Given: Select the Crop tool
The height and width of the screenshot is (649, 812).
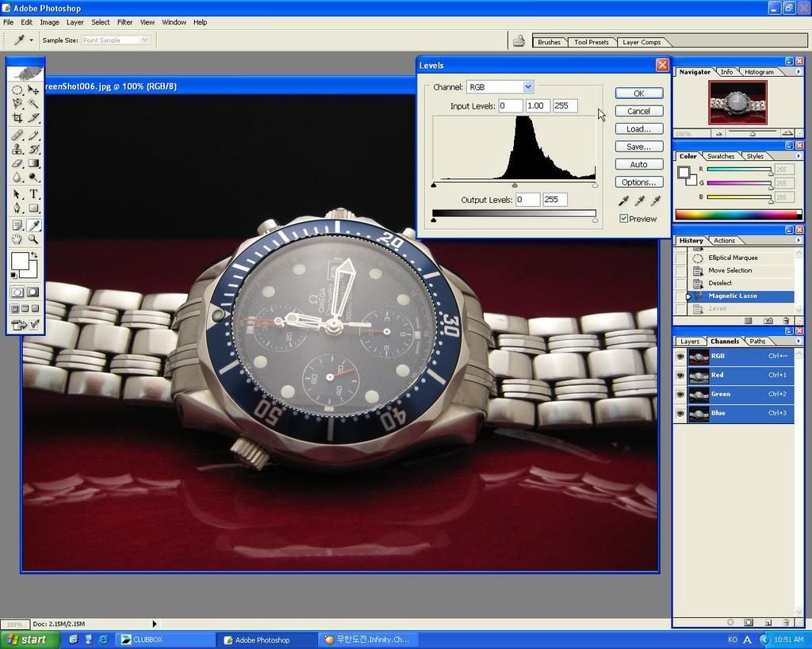Looking at the screenshot, I should point(17,118).
